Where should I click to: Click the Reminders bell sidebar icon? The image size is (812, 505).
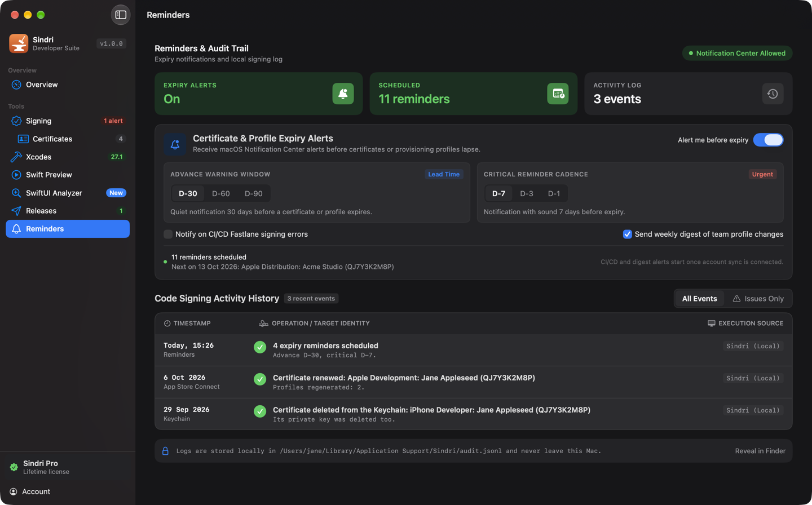[x=16, y=229]
